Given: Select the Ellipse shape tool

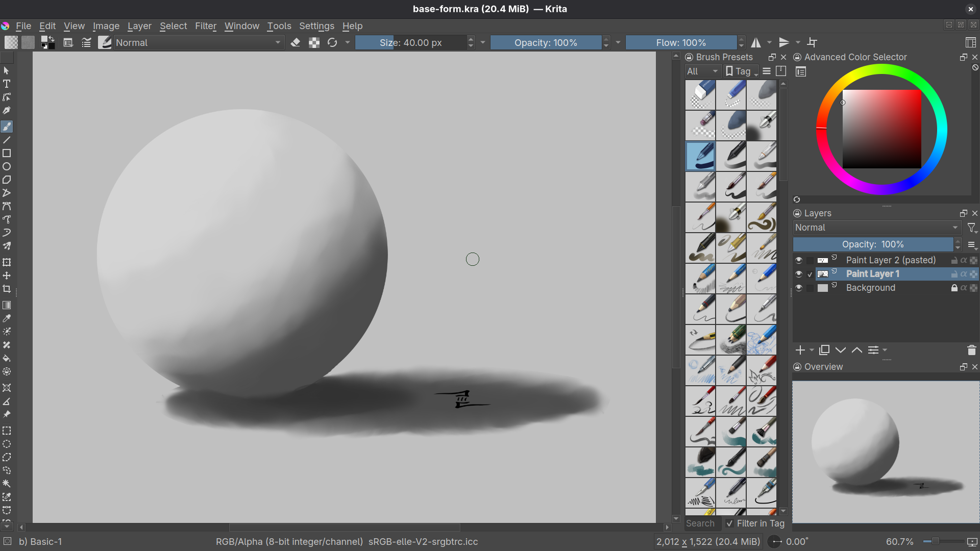Looking at the screenshot, I should point(7,166).
